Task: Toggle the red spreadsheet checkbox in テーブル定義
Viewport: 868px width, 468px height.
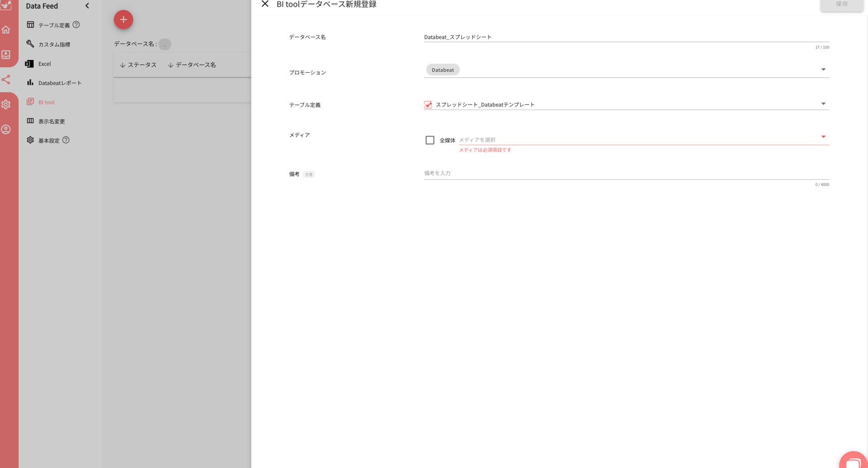Action: click(x=427, y=105)
